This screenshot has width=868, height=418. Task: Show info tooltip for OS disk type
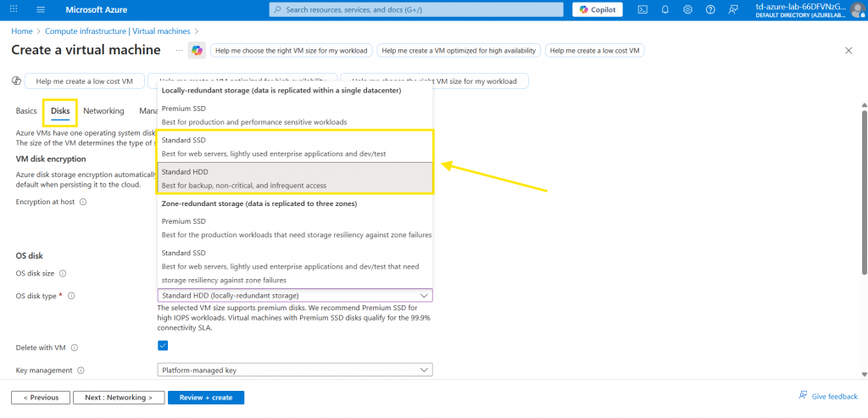click(x=71, y=296)
